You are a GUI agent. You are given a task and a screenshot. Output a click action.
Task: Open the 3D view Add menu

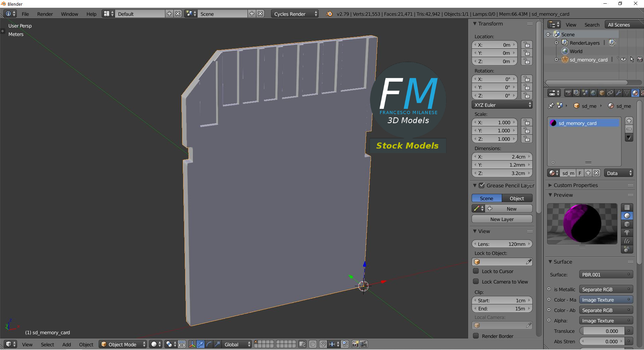(x=66, y=344)
